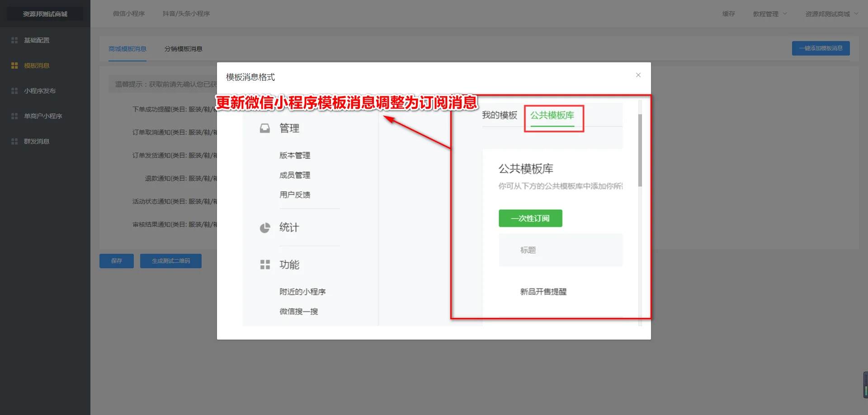Click the 退款通知 row label

click(x=181, y=178)
